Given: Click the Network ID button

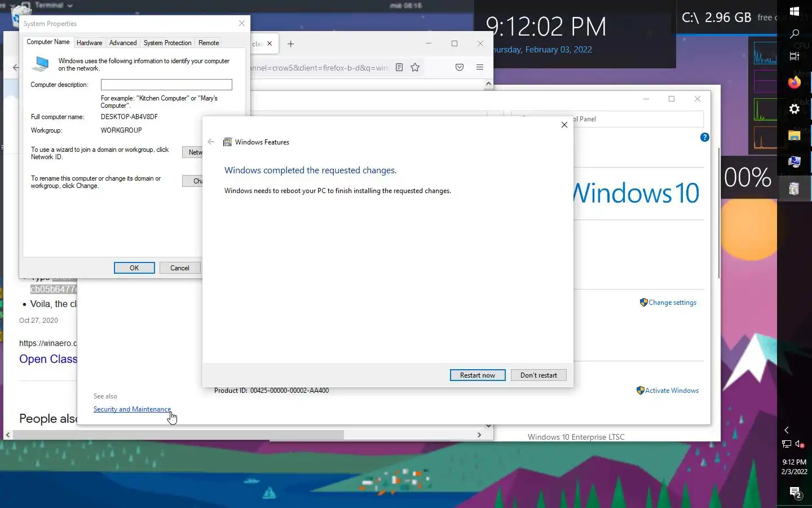Looking at the screenshot, I should [x=192, y=152].
